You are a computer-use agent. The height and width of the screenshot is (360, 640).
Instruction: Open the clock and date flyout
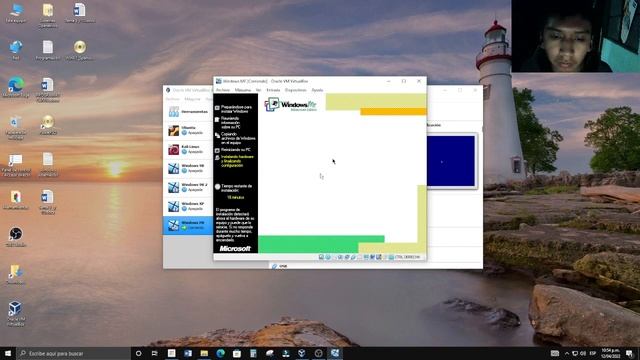pyautogui.click(x=611, y=353)
